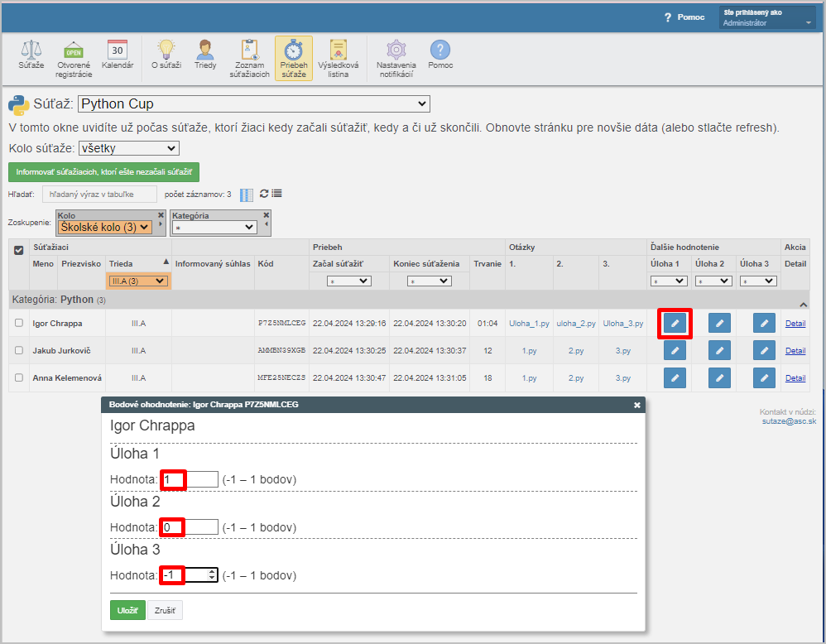Edit Úloha 3 score for Jakub Jurkovič
This screenshot has width=826, height=644.
pyautogui.click(x=765, y=350)
